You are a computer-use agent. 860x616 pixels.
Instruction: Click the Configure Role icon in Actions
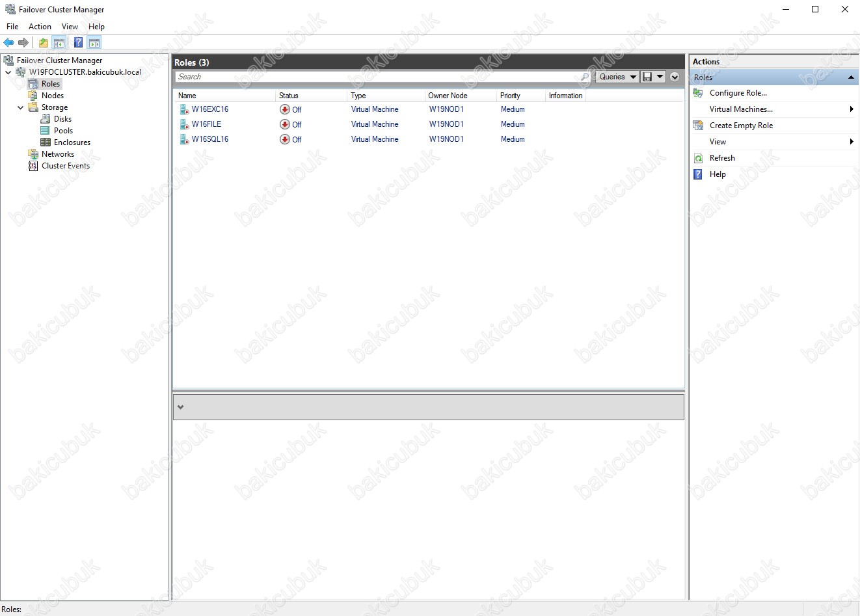pyautogui.click(x=698, y=93)
